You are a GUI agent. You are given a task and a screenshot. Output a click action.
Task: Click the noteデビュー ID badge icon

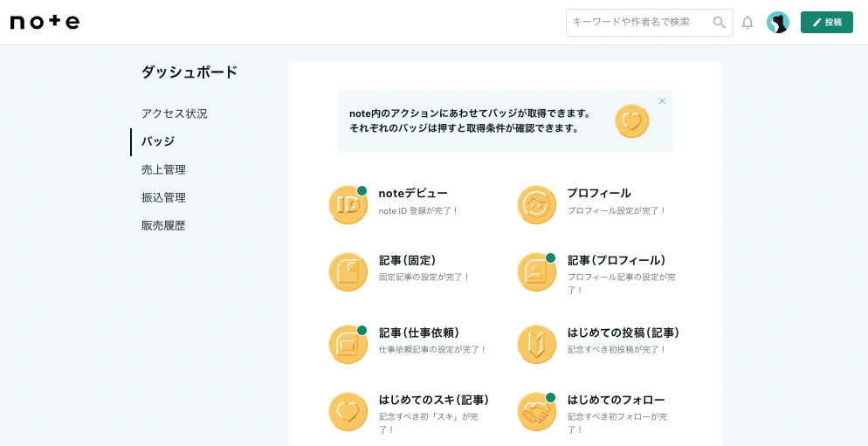(x=348, y=205)
